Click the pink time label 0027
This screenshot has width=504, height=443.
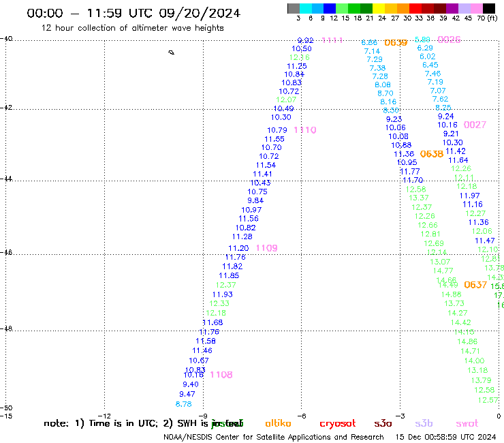click(x=475, y=125)
